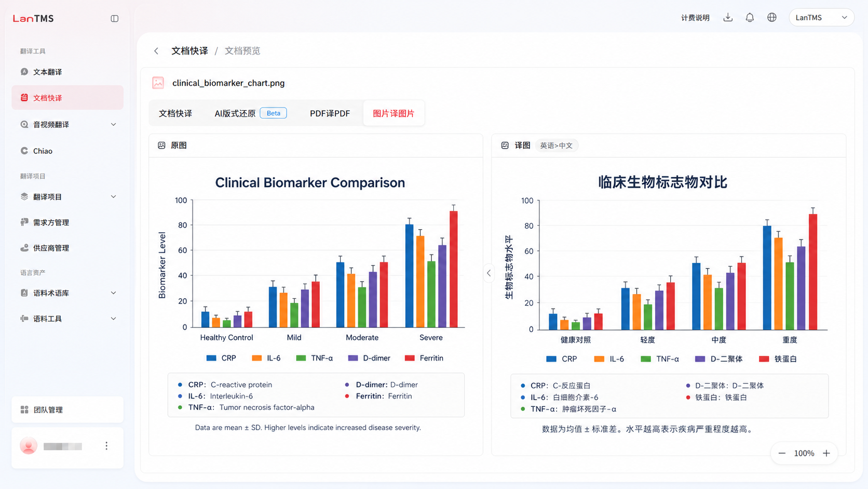Open the 计费说明 link
The image size is (868, 489).
click(695, 18)
